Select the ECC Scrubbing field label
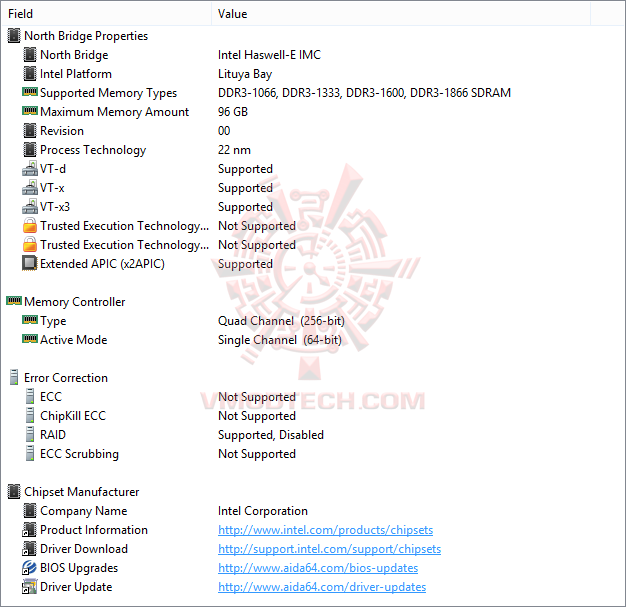This screenshot has height=607, width=626. 79,454
